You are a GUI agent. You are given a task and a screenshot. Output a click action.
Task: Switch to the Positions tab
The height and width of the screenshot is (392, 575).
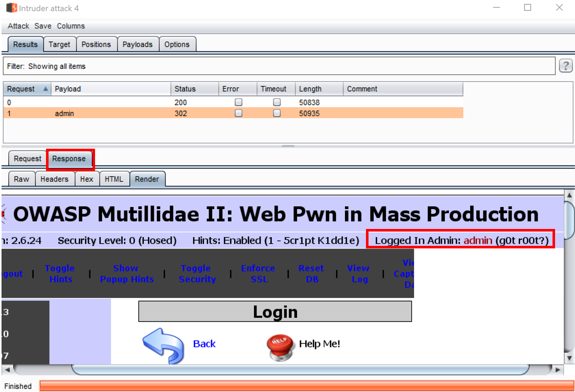click(96, 44)
